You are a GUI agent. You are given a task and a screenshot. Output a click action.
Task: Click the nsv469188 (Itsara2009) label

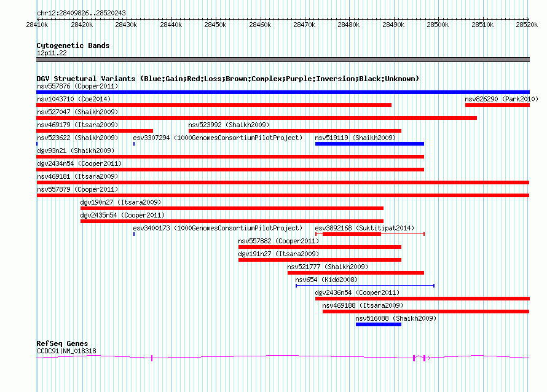click(x=363, y=305)
